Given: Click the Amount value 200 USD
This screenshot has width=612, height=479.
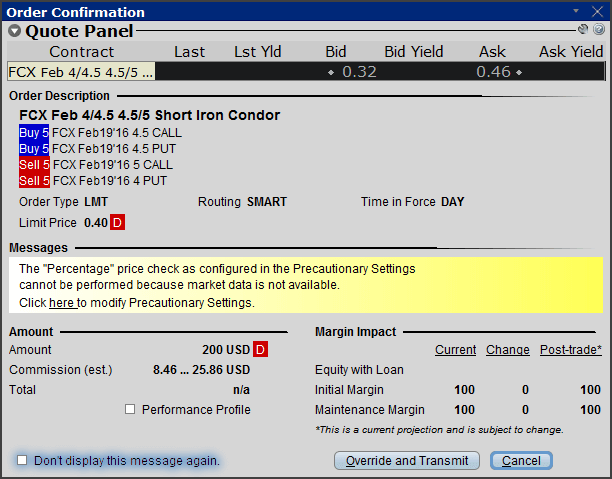Looking at the screenshot, I should tap(226, 349).
